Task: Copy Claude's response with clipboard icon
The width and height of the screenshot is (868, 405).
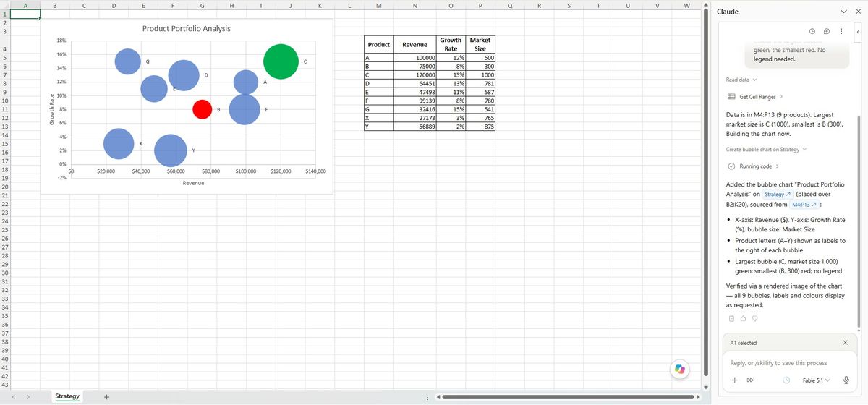Action: (x=731, y=319)
